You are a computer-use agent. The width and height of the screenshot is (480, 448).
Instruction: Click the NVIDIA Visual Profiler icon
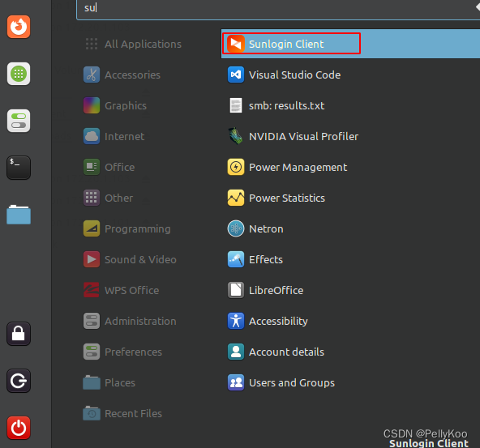(236, 136)
